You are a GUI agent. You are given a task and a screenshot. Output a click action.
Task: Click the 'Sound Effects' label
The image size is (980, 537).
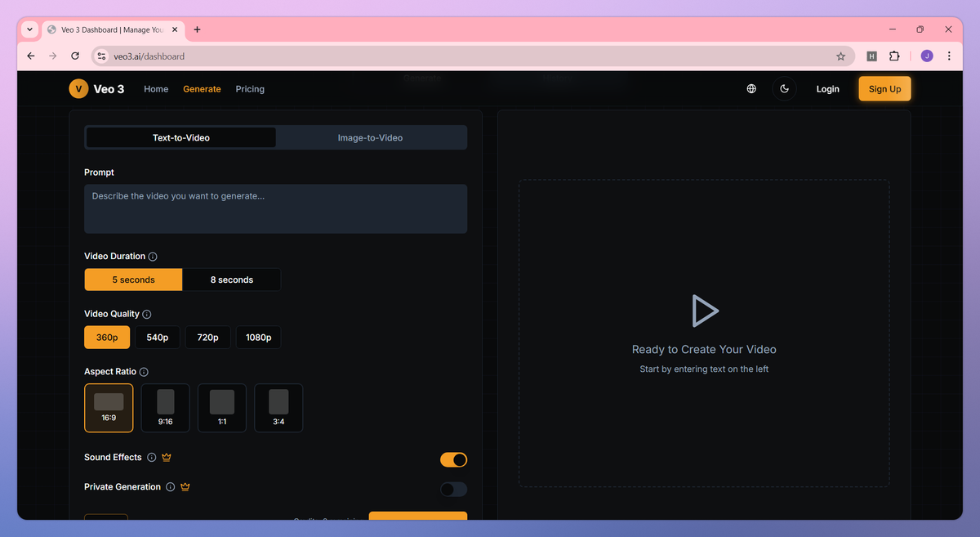pyautogui.click(x=113, y=458)
